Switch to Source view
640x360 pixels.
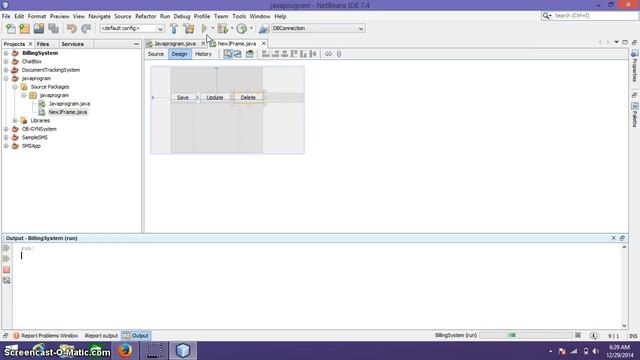(x=156, y=54)
